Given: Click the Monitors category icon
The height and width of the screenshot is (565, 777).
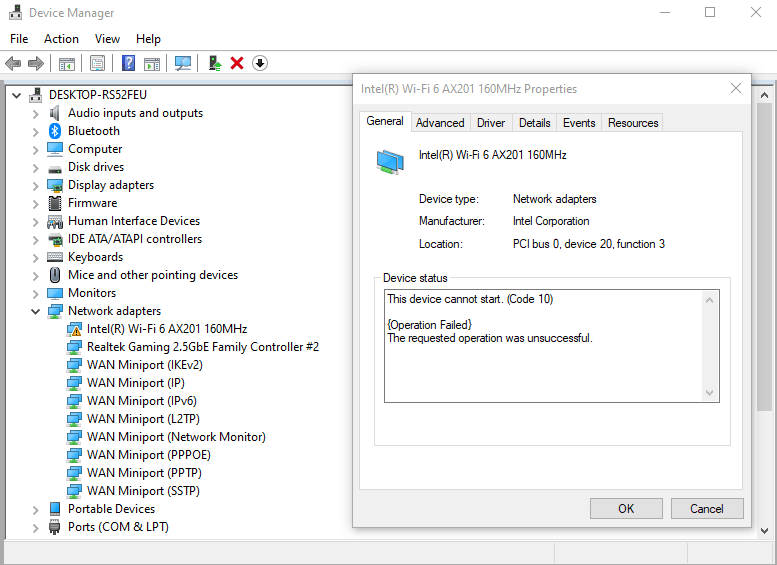Looking at the screenshot, I should [55, 293].
